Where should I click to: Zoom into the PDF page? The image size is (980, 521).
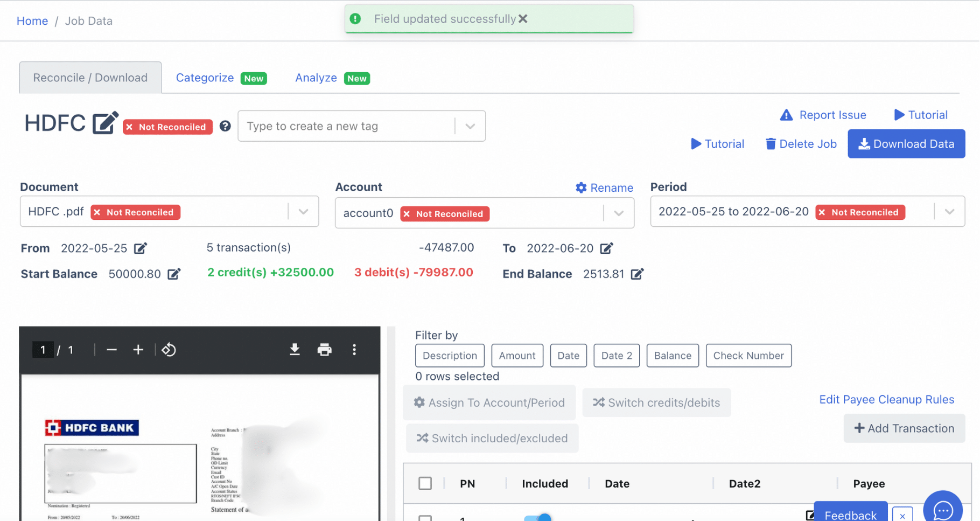138,349
